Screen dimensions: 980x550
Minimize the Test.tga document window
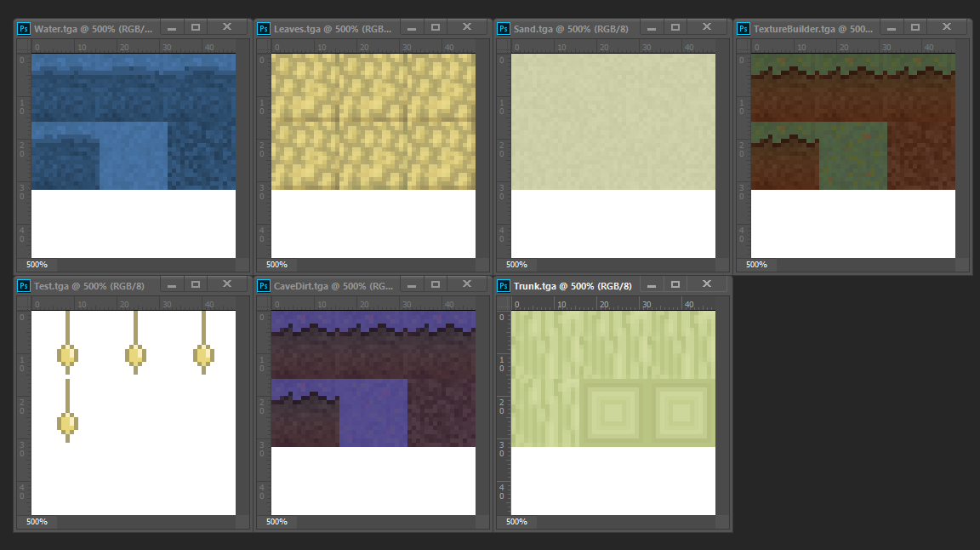(x=172, y=285)
